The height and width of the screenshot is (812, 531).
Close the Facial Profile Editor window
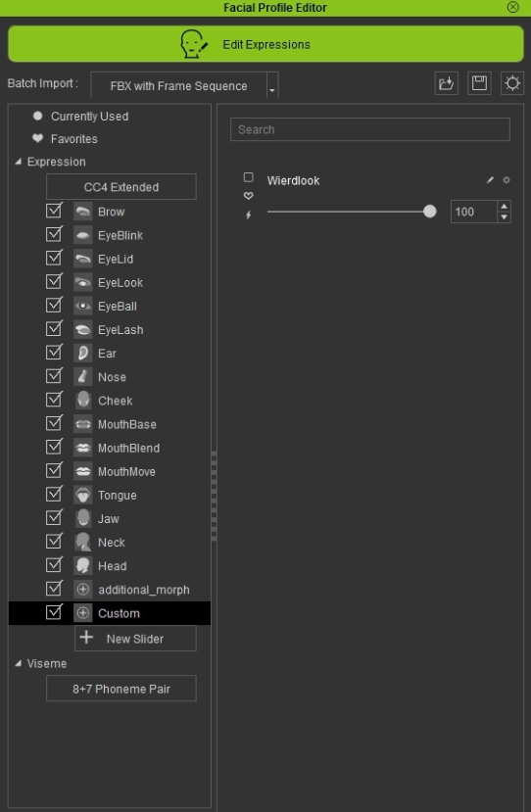[512, 7]
